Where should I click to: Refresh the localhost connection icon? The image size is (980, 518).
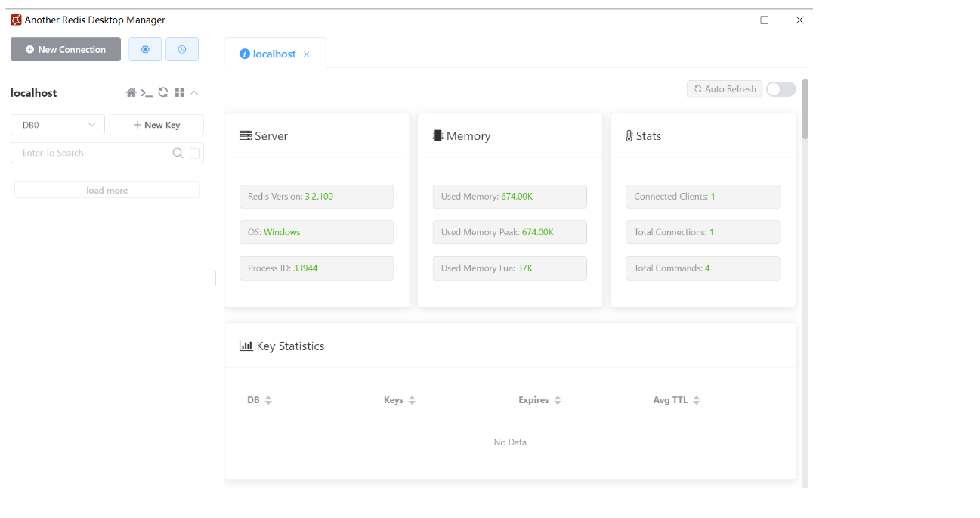tap(163, 92)
